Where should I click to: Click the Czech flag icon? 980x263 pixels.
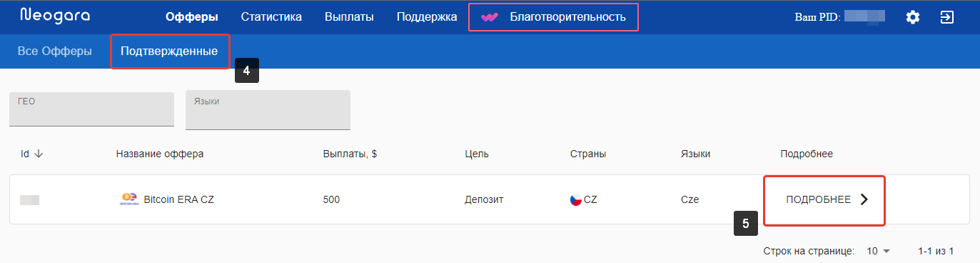(576, 200)
